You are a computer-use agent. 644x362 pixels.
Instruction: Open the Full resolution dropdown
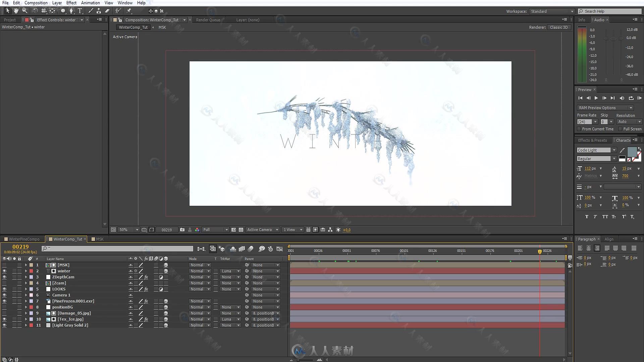pyautogui.click(x=216, y=230)
